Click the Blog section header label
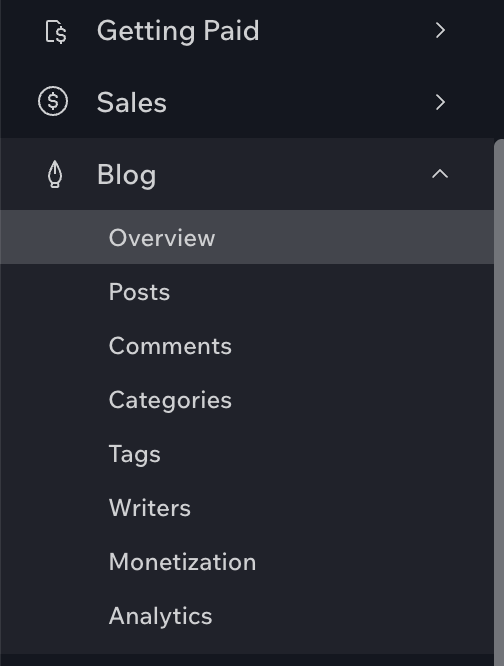The width and height of the screenshot is (504, 666). tap(127, 175)
